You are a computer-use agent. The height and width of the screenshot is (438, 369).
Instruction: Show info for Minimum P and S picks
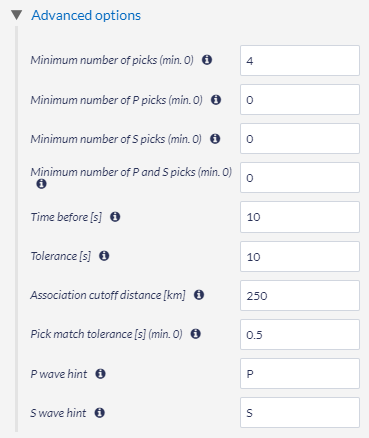point(41,184)
